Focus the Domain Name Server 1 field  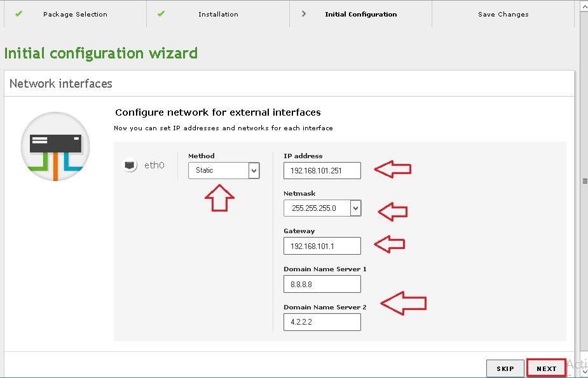coord(322,284)
